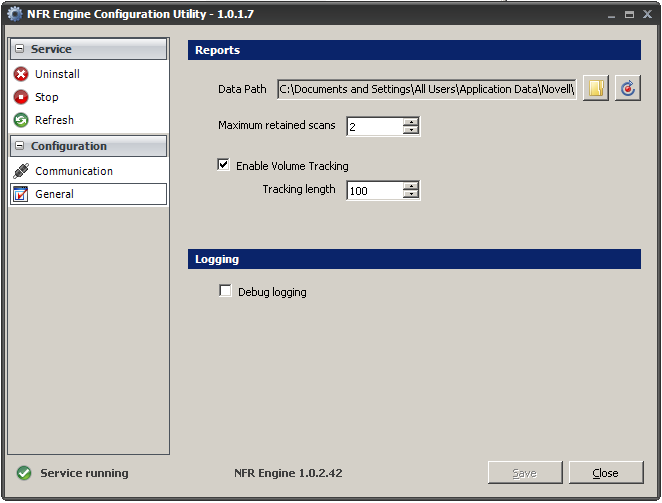
Task: Increase Tracking length value
Action: tap(411, 186)
